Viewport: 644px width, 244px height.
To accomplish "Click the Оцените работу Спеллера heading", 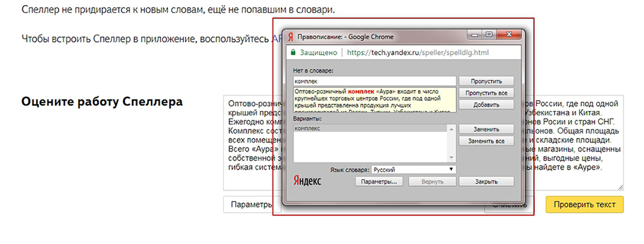I will click(x=102, y=102).
